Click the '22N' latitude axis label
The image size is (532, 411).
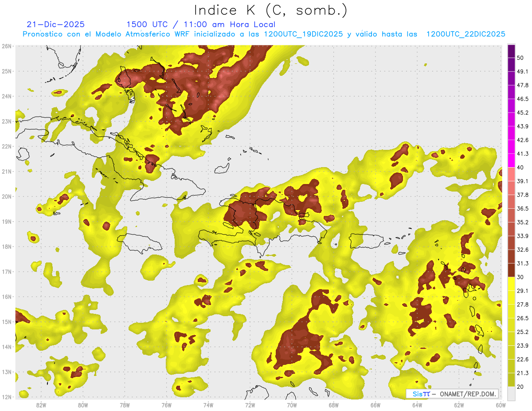pos(7,146)
